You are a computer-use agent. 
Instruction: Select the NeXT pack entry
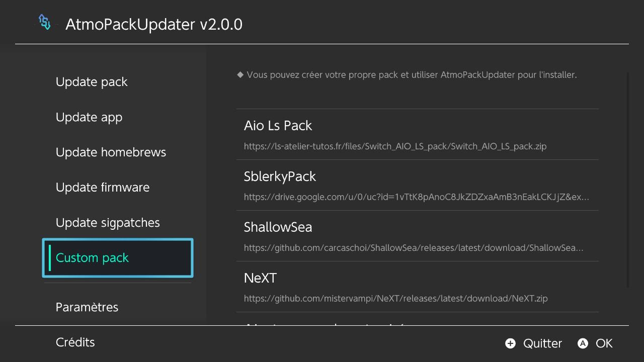(x=418, y=287)
